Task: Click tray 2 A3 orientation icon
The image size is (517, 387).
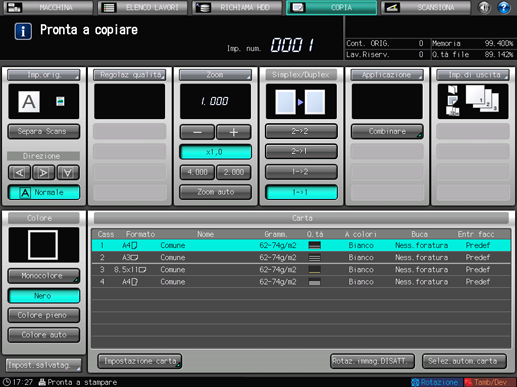Action: (x=134, y=258)
